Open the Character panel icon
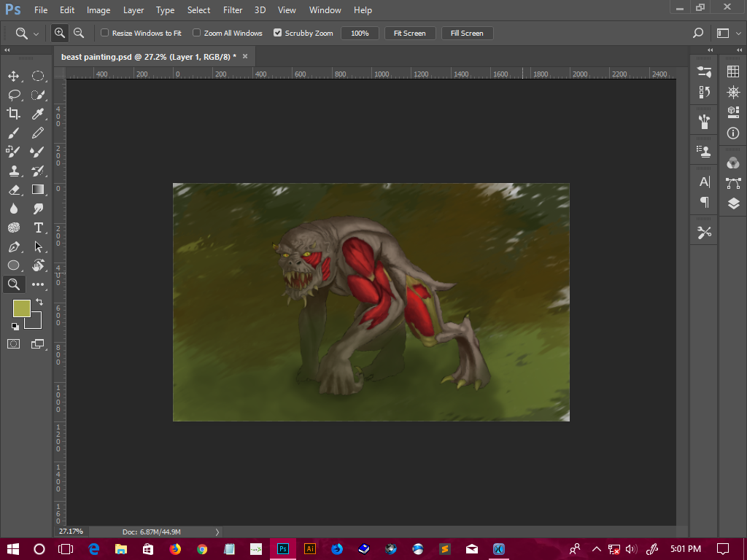Viewport: 747px width, 560px height. pyautogui.click(x=703, y=182)
